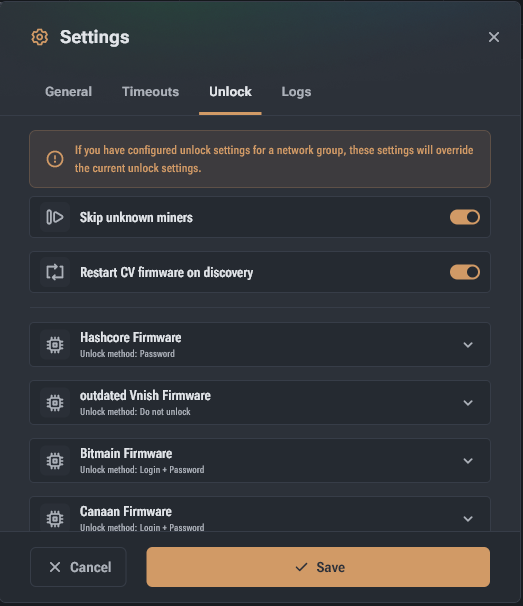The width and height of the screenshot is (523, 606).
Task: Expand outdated Vnish Firmware section
Action: [468, 403]
